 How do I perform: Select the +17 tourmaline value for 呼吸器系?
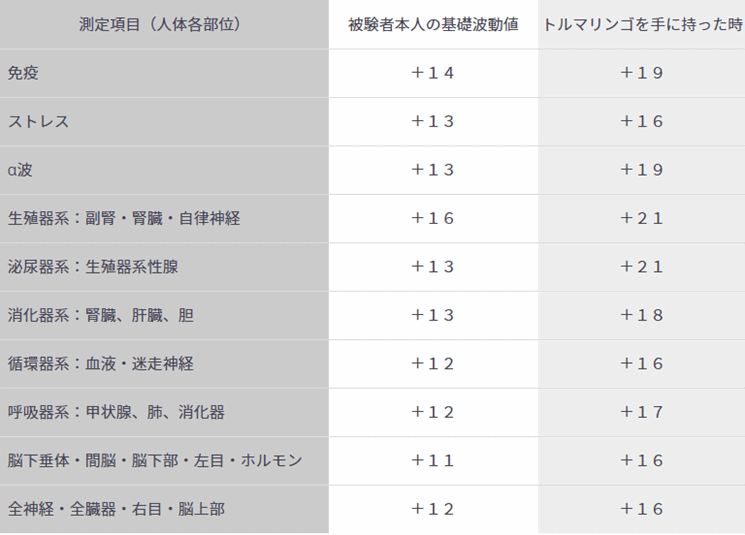coord(641,412)
